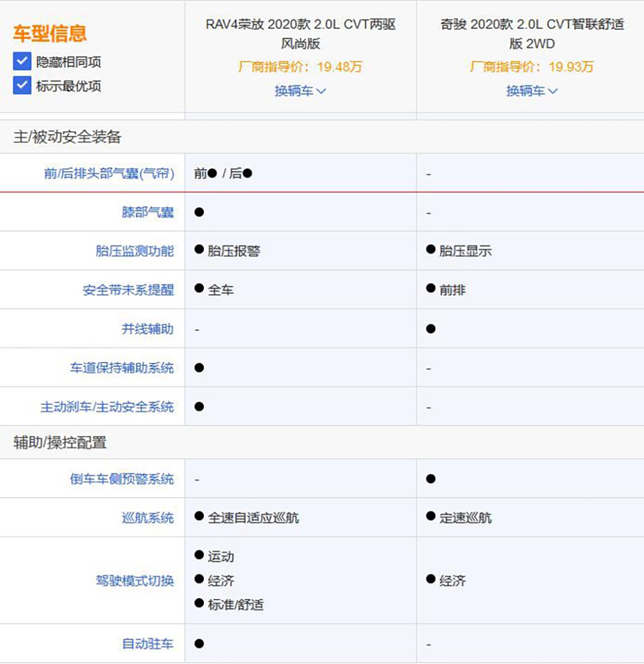Open the 巡航系统 link
Viewport: 644px width, 664px height.
148,517
